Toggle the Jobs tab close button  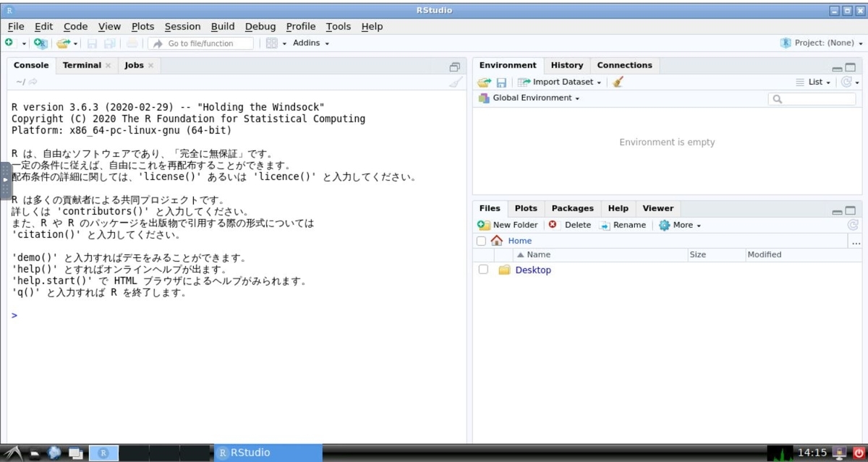click(x=150, y=65)
